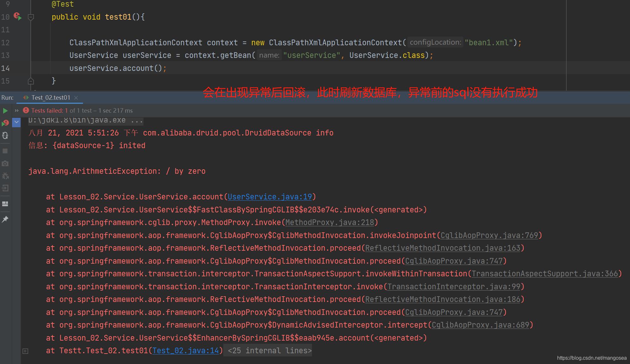Click the camera Dump Threads icon
The height and width of the screenshot is (364, 630).
point(5,164)
